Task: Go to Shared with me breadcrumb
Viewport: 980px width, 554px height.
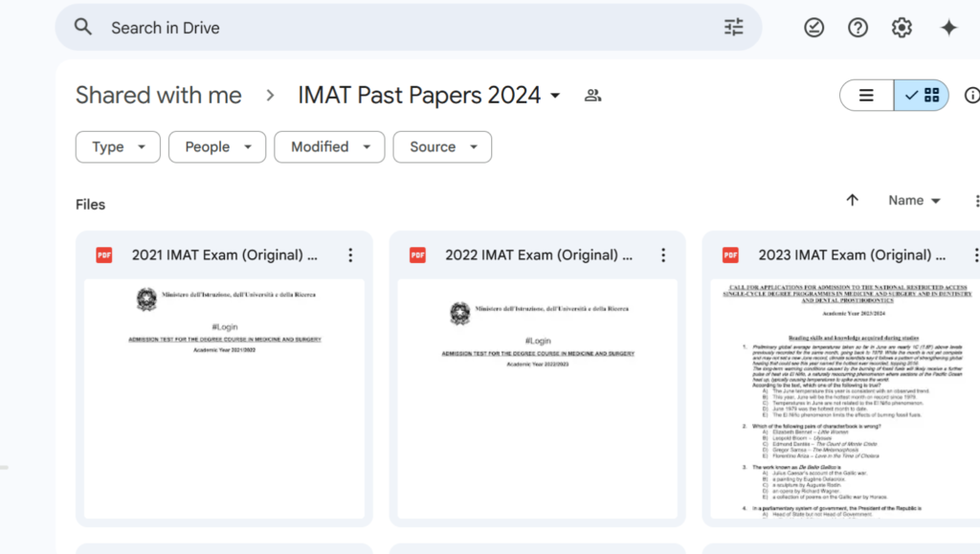Action: pos(159,96)
